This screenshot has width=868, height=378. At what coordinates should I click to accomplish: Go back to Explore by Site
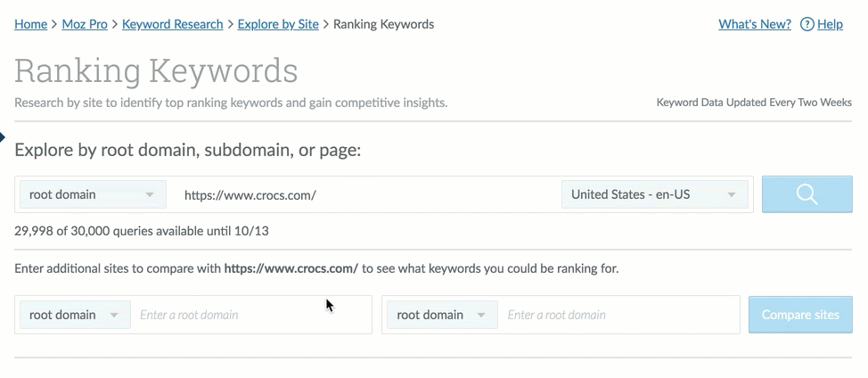(x=278, y=24)
